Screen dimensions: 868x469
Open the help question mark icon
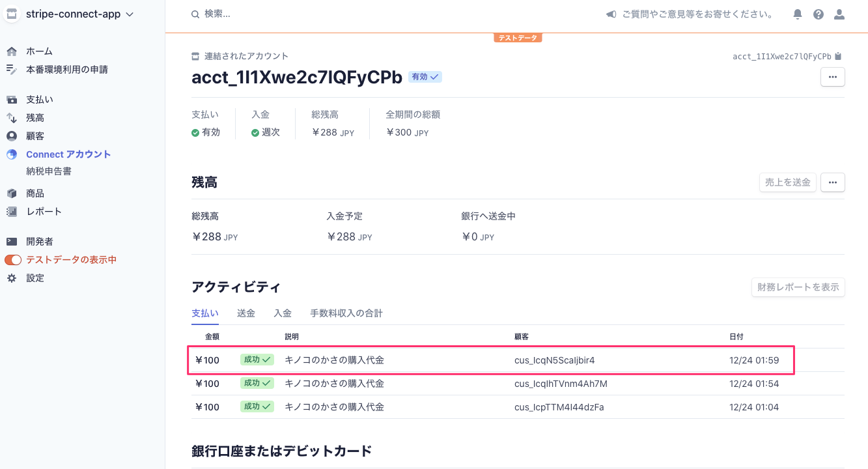tap(818, 14)
